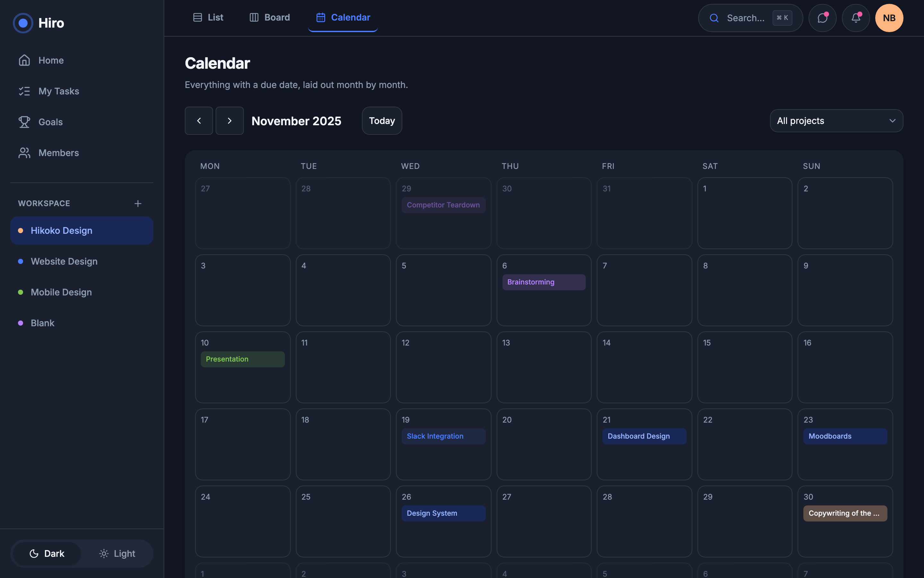This screenshot has width=924, height=578.
Task: Select Website Design workspace
Action: tap(82, 261)
